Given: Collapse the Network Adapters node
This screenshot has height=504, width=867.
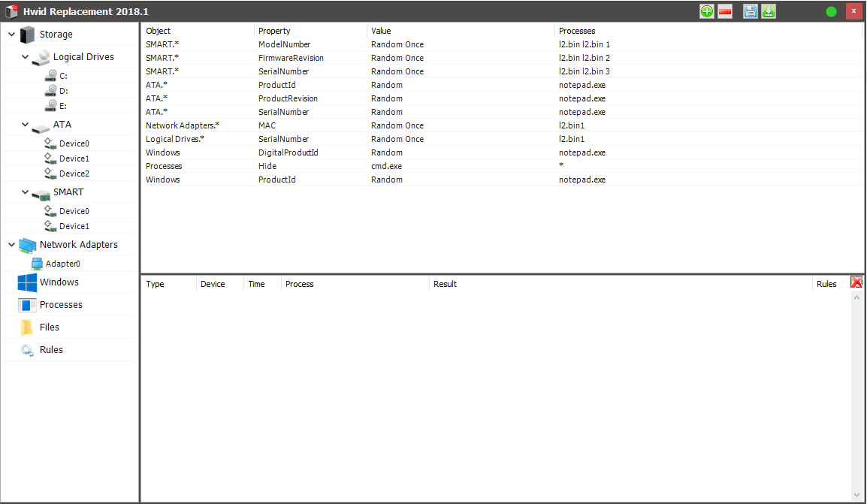Looking at the screenshot, I should (11, 244).
